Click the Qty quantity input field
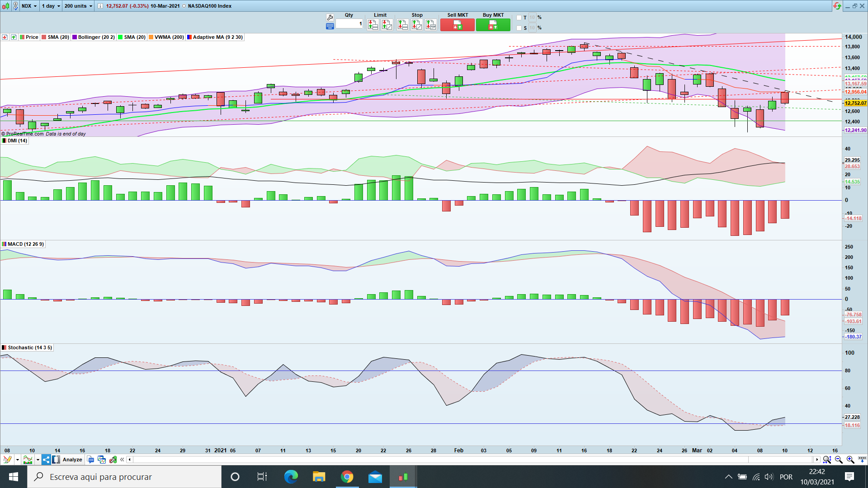The image size is (868, 488). tap(349, 23)
